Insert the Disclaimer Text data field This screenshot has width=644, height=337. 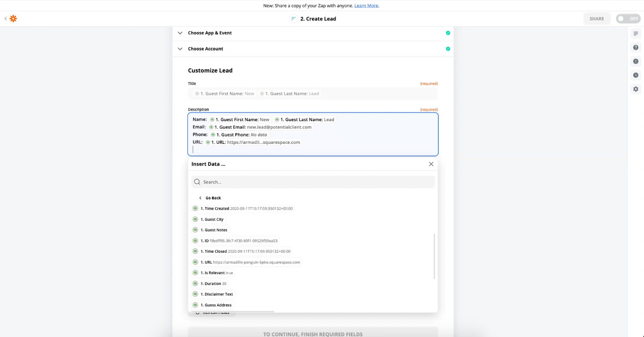tap(218, 294)
